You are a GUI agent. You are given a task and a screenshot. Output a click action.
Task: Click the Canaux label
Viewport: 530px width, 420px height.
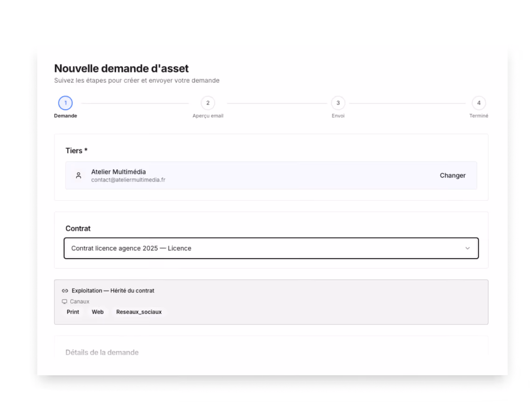click(79, 301)
